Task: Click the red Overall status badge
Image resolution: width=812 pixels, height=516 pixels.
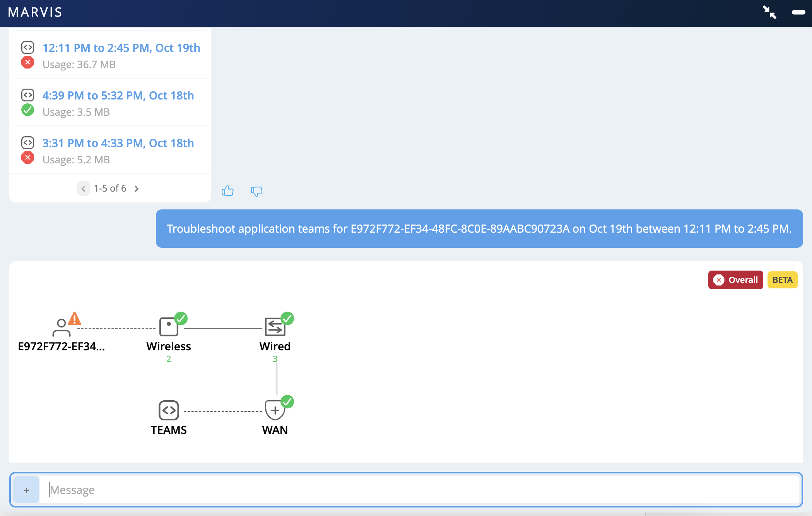Action: coord(735,280)
